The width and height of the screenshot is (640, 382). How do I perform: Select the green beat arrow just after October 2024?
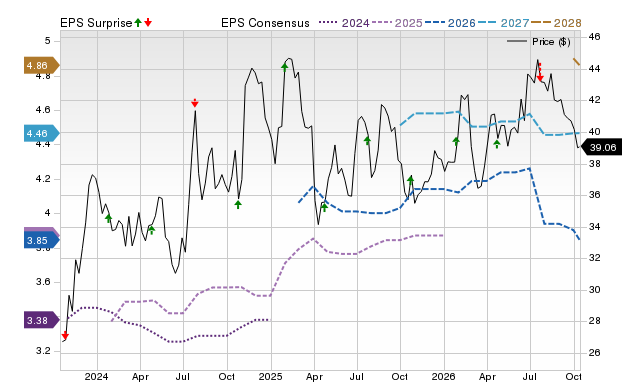(x=238, y=204)
